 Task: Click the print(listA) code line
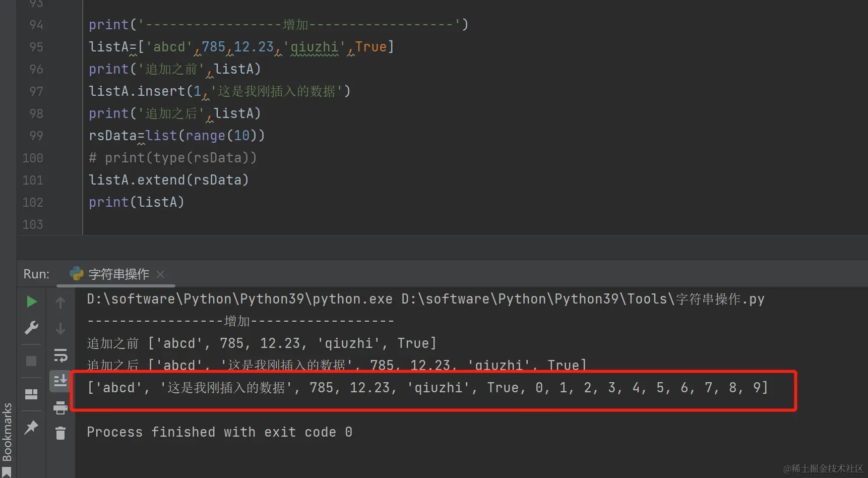tap(137, 202)
